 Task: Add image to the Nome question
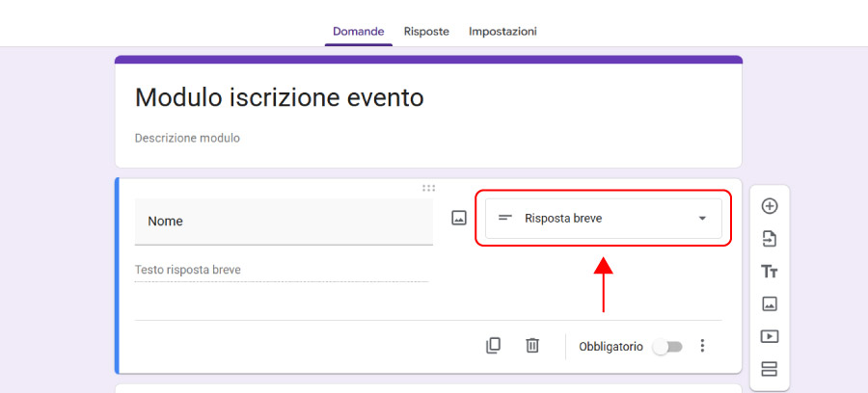[459, 219]
